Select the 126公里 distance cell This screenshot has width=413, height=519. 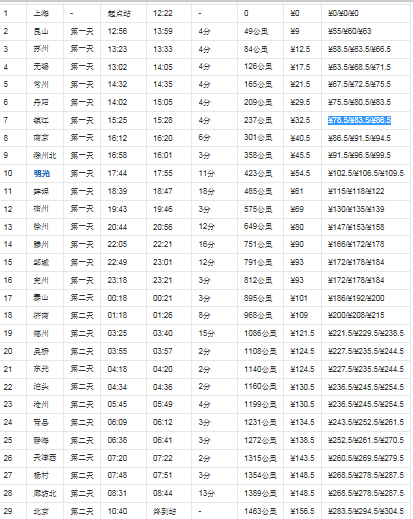258,67
